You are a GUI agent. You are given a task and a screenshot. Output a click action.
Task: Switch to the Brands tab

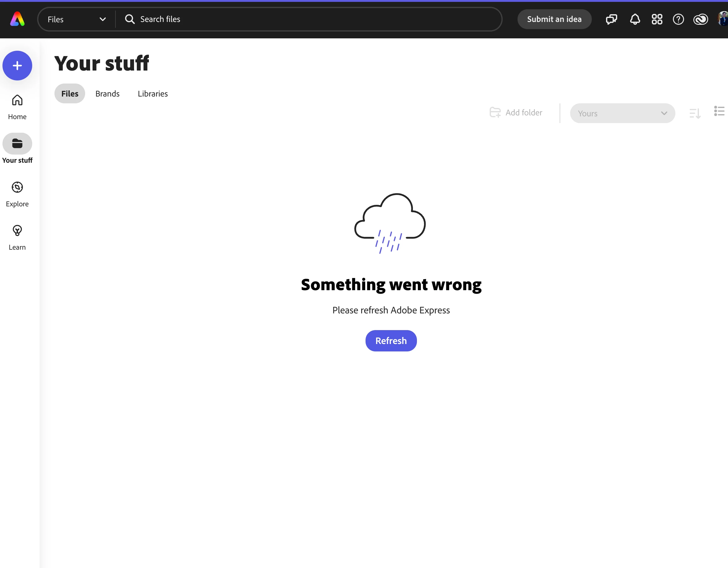(x=107, y=94)
